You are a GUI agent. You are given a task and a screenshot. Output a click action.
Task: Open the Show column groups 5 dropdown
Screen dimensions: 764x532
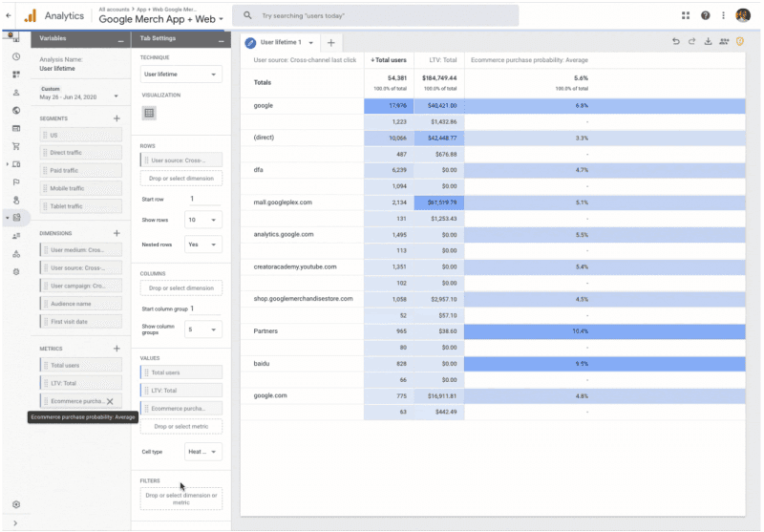coord(203,330)
